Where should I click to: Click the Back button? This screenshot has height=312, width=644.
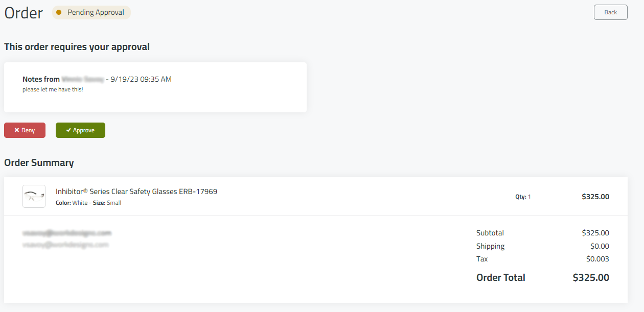point(610,12)
